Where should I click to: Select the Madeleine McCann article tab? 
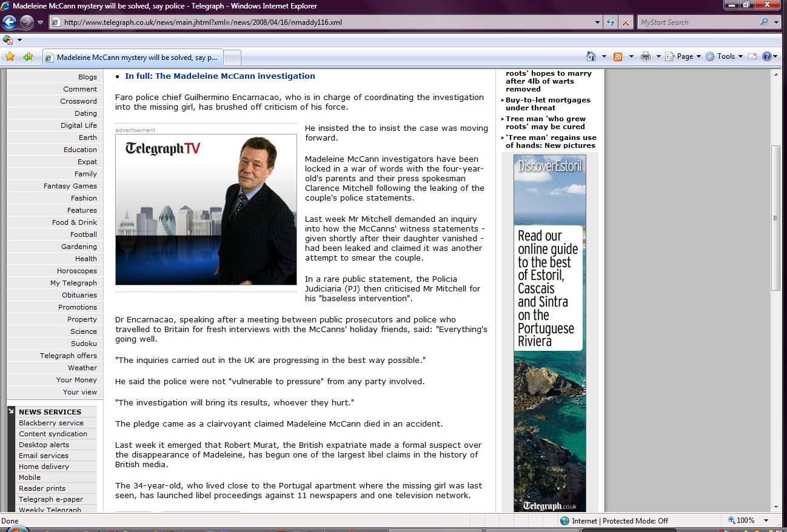click(x=133, y=58)
